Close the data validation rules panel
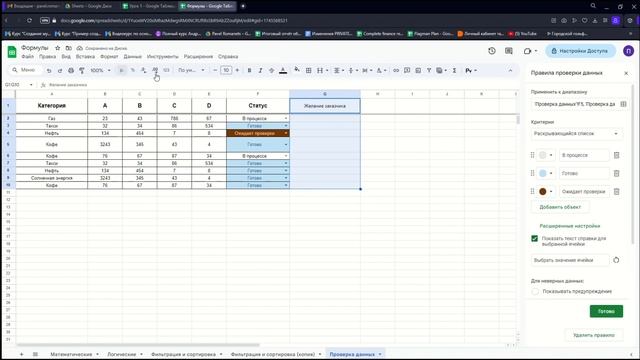The image size is (640, 360). click(626, 73)
